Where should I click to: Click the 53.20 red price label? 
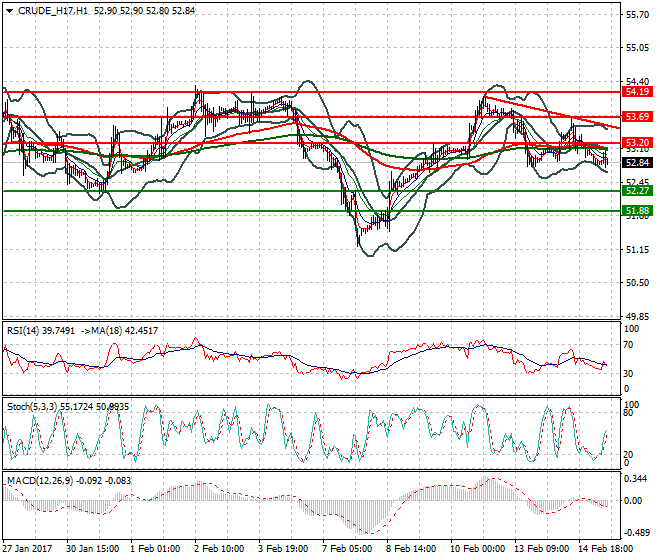point(638,143)
